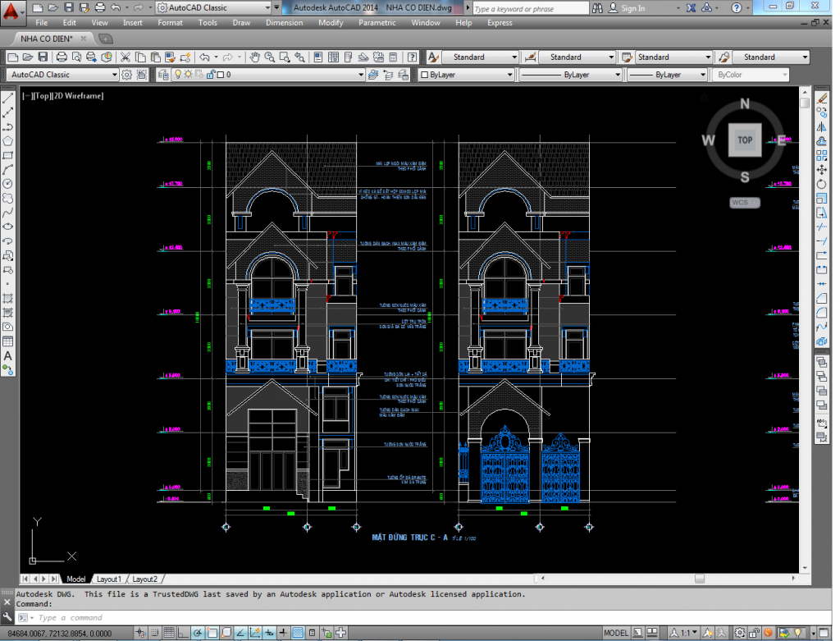Launch the Match Properties tool
Screen dimensions: 840x641
click(x=169, y=57)
